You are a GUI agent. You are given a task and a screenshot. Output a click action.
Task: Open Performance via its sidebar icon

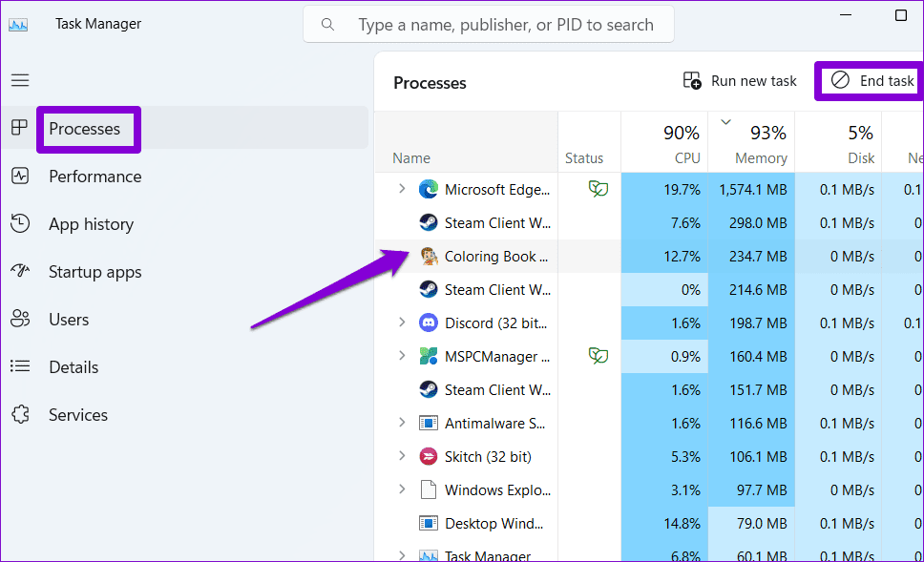[x=20, y=177]
